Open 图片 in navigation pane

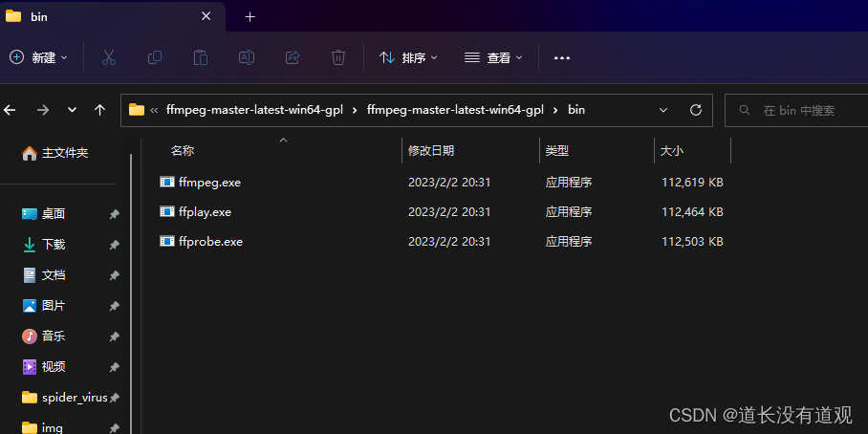click(43, 305)
